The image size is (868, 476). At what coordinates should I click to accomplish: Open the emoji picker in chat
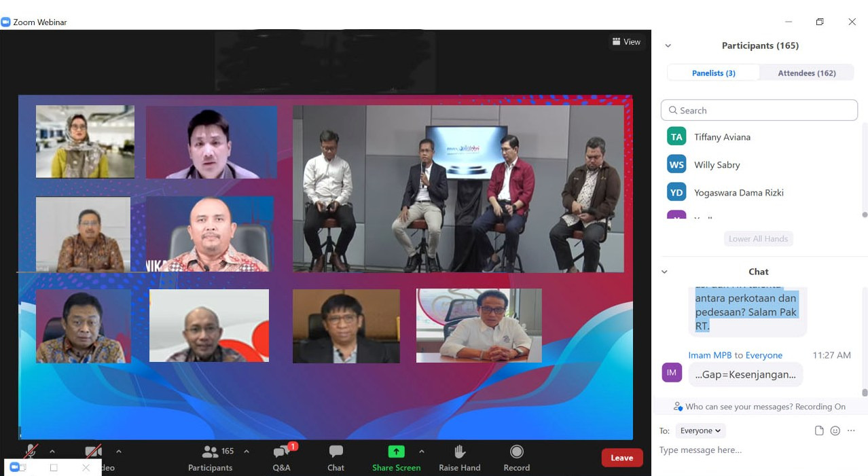click(x=835, y=431)
